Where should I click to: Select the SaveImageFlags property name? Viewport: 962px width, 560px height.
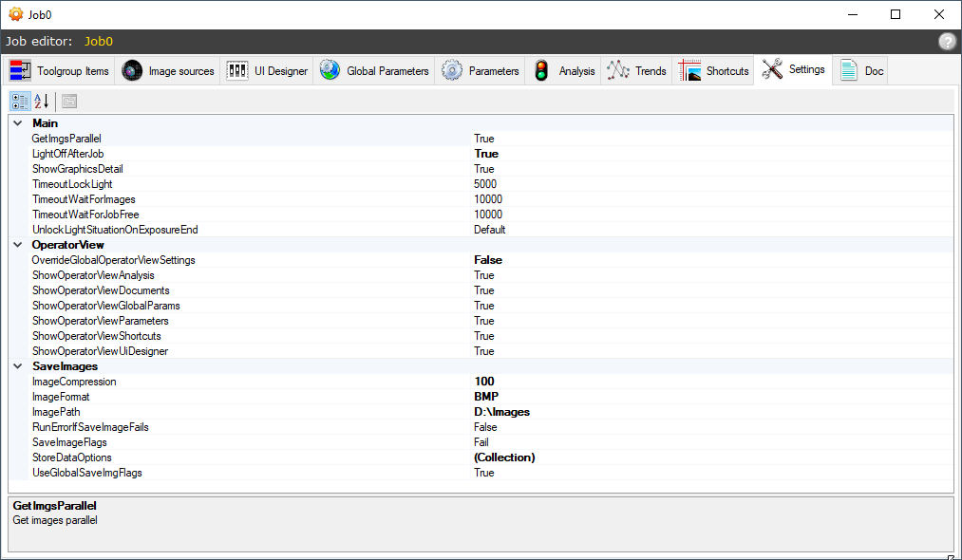pos(70,442)
